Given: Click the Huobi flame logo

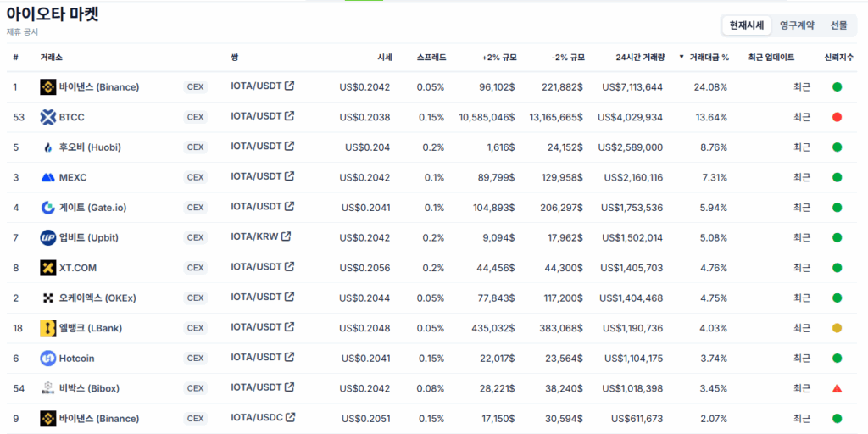Looking at the screenshot, I should click(x=48, y=147).
